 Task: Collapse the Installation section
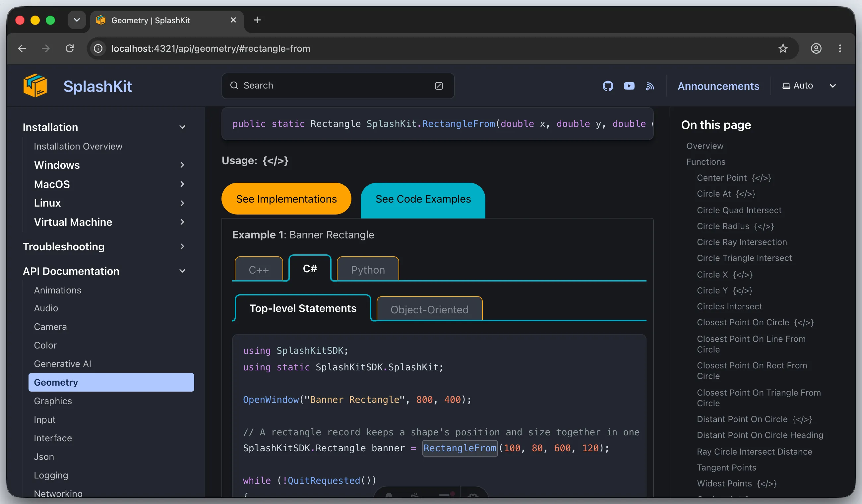click(x=182, y=127)
